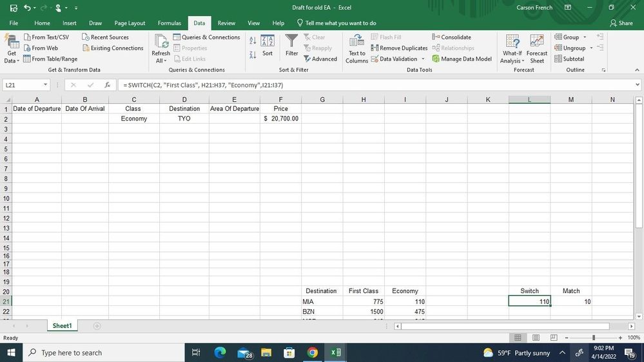Viewport: 644px width, 362px height.
Task: Choose From Web data source
Action: pyautogui.click(x=41, y=48)
